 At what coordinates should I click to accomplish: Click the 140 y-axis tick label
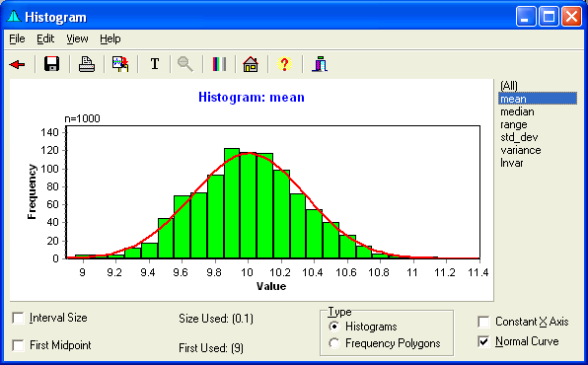50,132
